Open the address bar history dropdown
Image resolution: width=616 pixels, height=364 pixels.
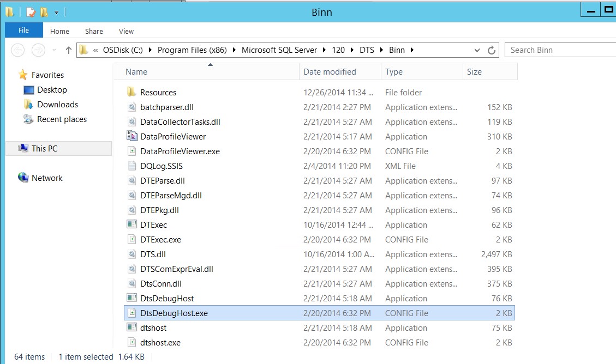pyautogui.click(x=477, y=50)
